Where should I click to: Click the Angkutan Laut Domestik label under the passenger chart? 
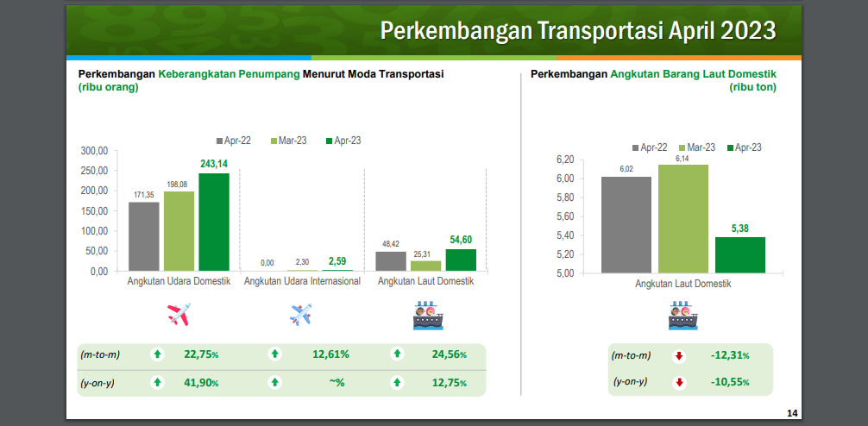click(425, 281)
